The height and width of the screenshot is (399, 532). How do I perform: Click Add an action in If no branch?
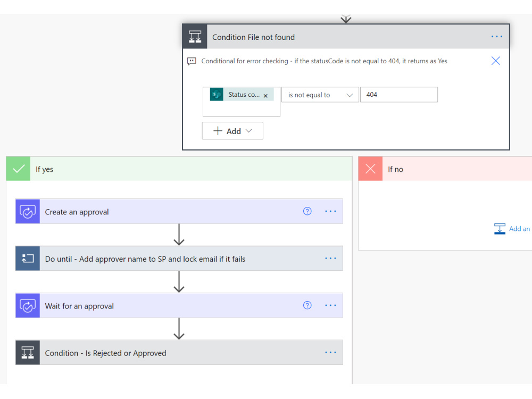(x=513, y=229)
